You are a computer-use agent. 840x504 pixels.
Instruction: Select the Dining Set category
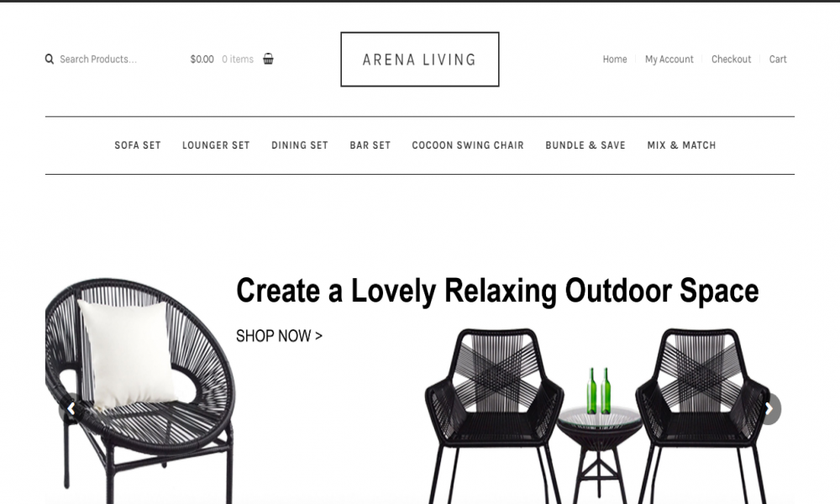(300, 145)
